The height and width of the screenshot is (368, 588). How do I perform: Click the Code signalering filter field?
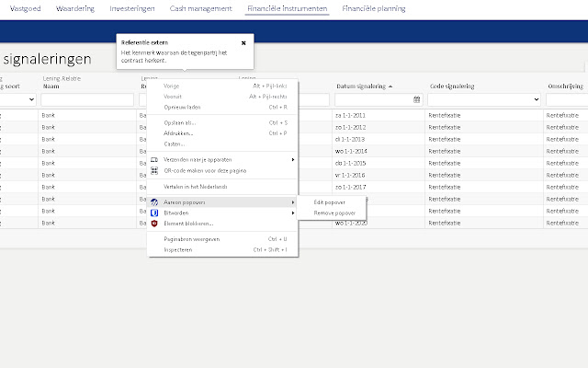pyautogui.click(x=481, y=99)
